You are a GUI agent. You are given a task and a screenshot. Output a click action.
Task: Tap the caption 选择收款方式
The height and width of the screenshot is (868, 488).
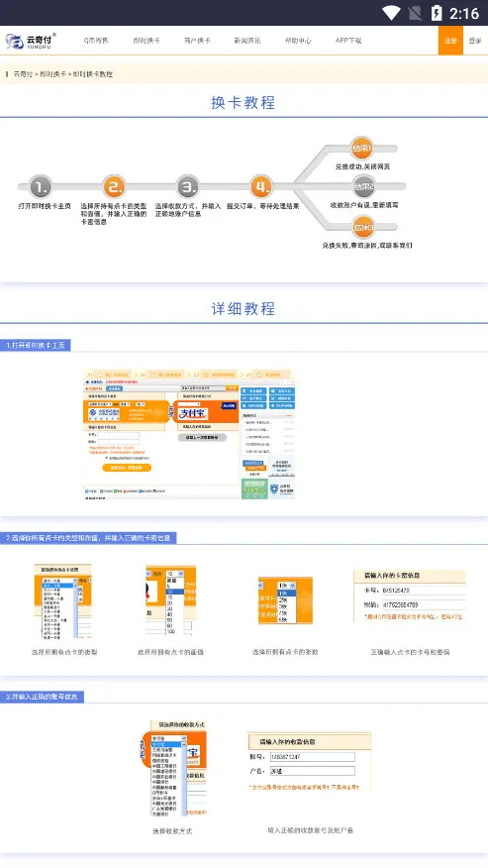tap(172, 831)
